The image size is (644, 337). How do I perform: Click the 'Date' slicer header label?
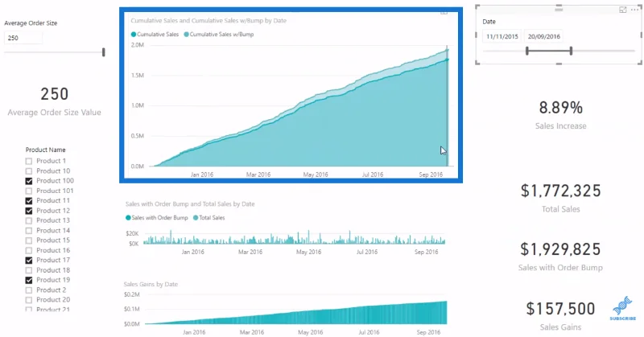click(489, 22)
